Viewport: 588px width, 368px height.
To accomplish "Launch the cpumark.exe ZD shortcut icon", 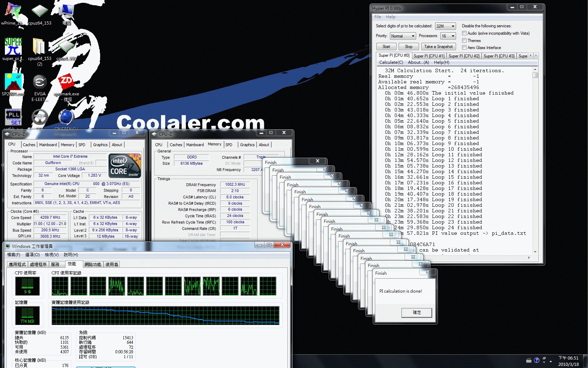I will [66, 87].
